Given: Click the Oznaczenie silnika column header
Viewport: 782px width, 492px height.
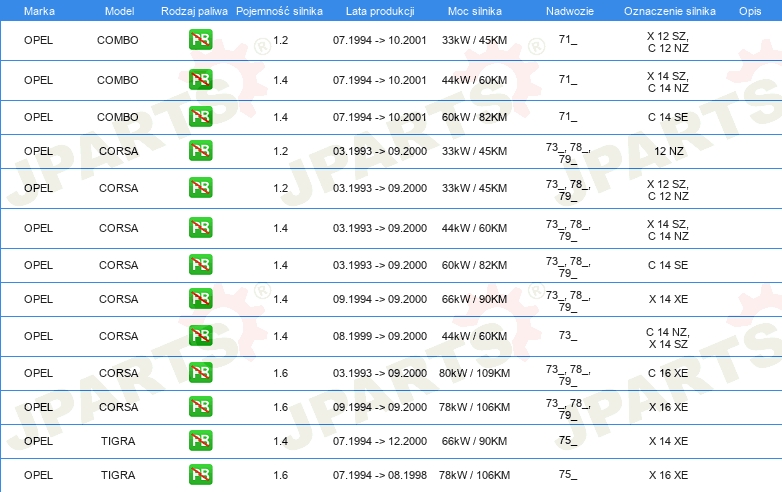Looking at the screenshot, I should 669,11.
